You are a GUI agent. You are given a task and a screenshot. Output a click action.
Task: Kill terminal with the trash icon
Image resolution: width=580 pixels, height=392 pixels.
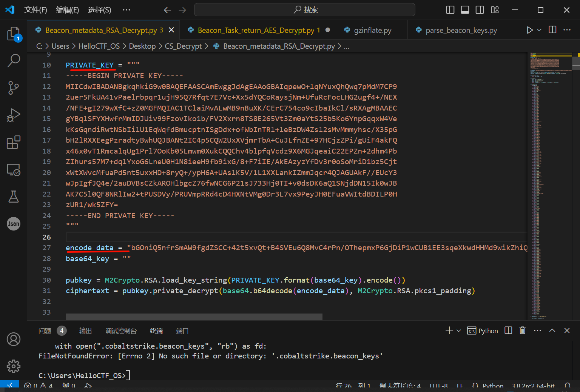tap(523, 331)
